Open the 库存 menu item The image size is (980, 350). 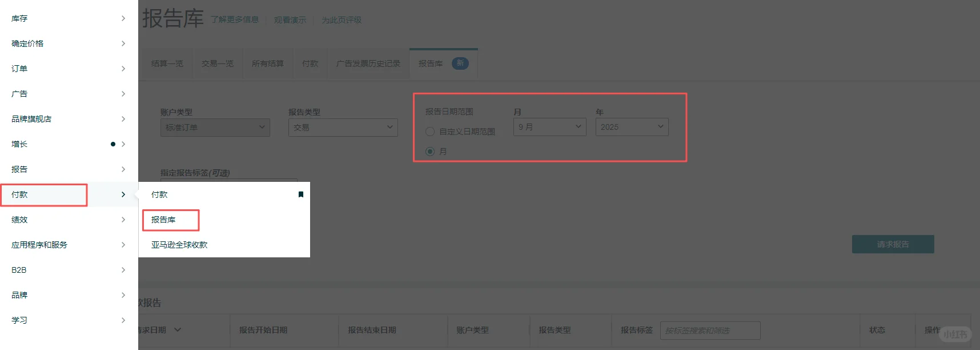[x=69, y=18]
